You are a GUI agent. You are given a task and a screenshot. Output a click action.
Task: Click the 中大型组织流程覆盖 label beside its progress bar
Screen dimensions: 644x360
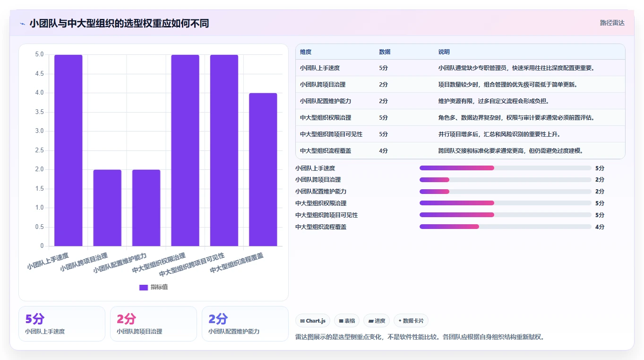coord(321,227)
